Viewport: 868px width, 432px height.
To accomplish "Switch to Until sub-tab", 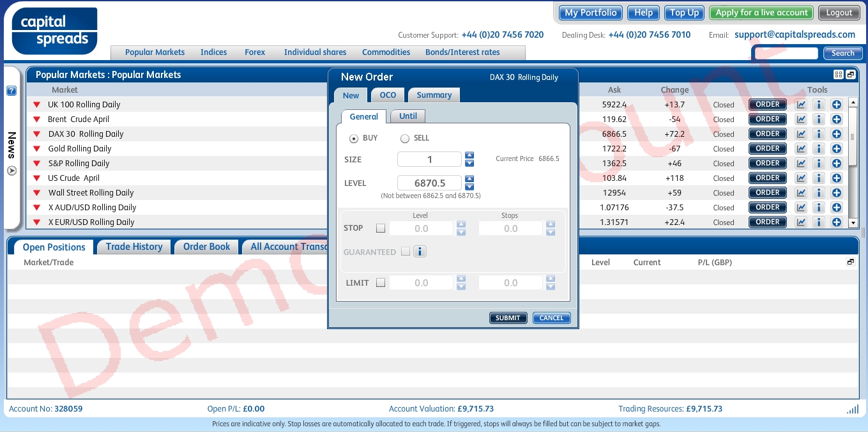I will (408, 116).
